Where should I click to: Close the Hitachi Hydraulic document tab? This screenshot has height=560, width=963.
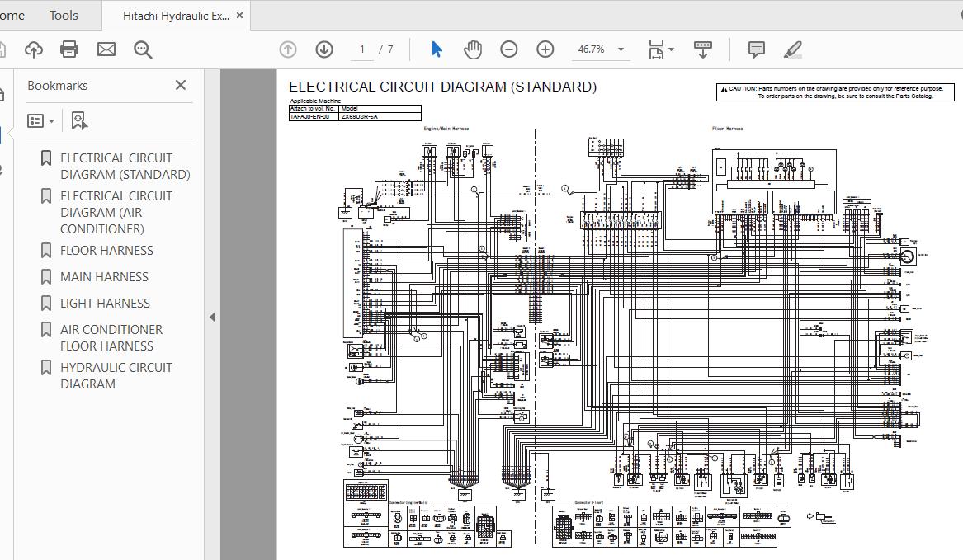pos(240,16)
